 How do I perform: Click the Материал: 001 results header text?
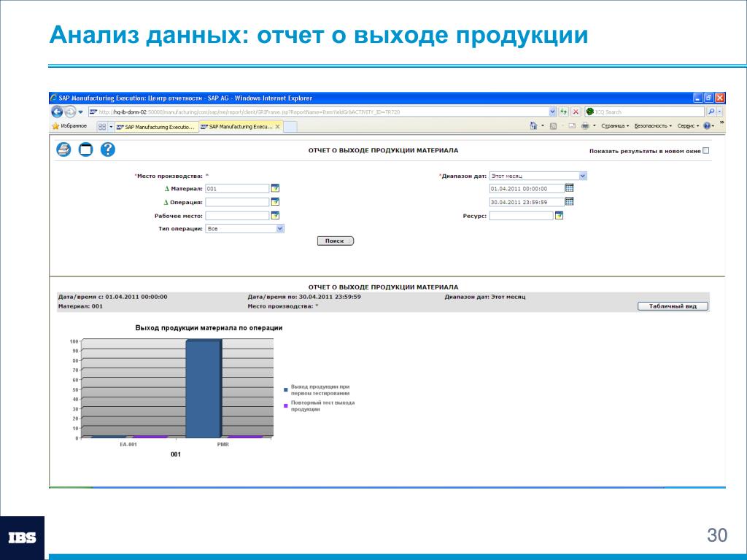click(x=80, y=306)
